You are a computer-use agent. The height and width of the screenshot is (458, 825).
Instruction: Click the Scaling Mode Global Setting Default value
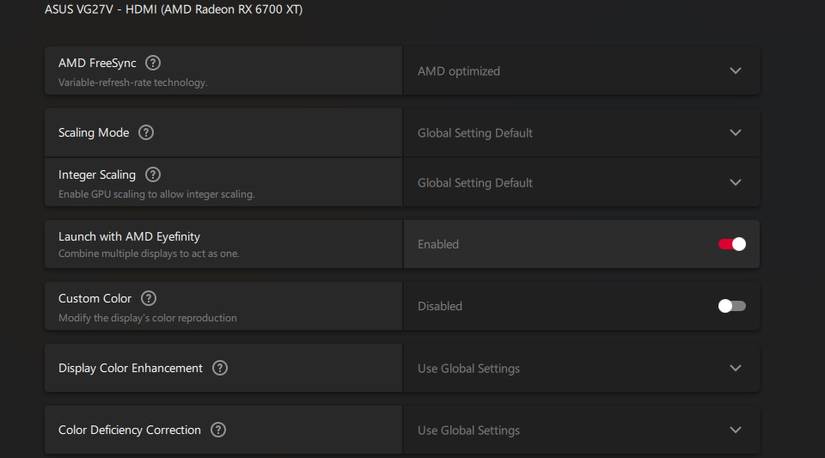(475, 133)
